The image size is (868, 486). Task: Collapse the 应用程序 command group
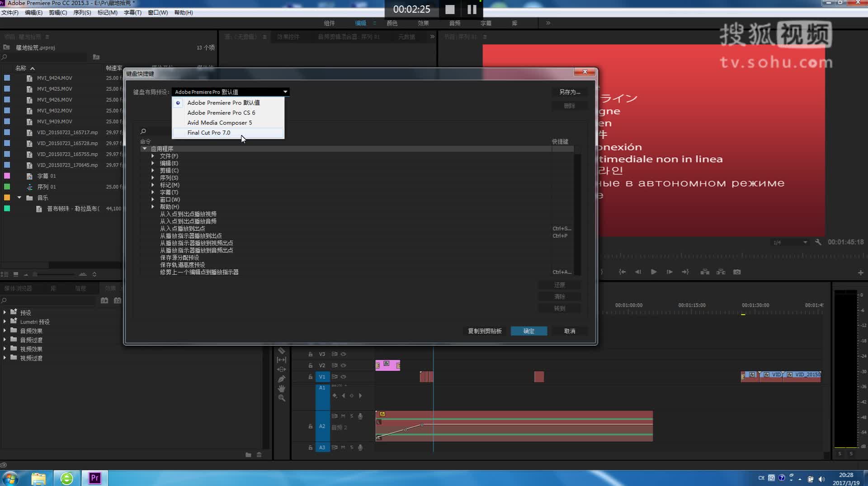coord(145,149)
